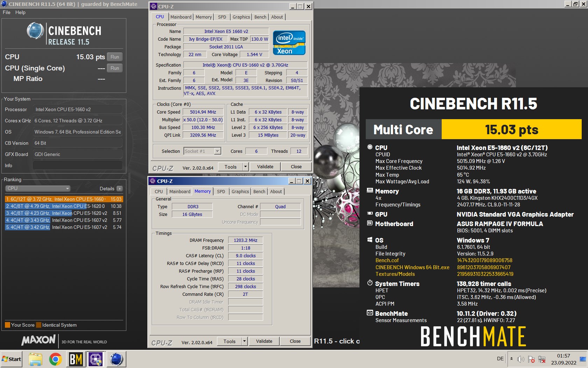
Task: Open SPD tab in top CPU-Z window
Action: pyautogui.click(x=222, y=17)
